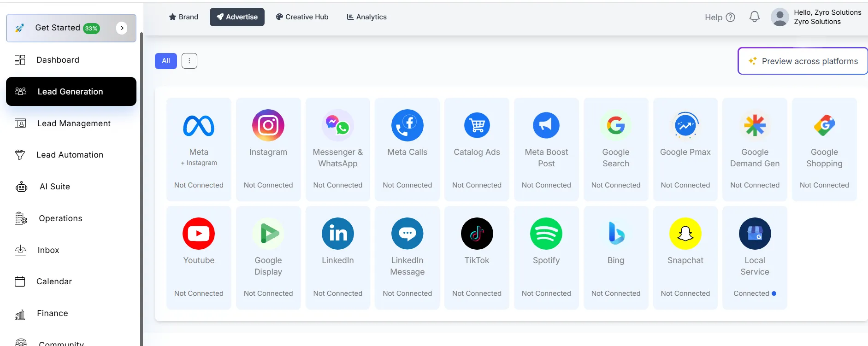
Task: Open the three-dot filter options menu
Action: 189,61
